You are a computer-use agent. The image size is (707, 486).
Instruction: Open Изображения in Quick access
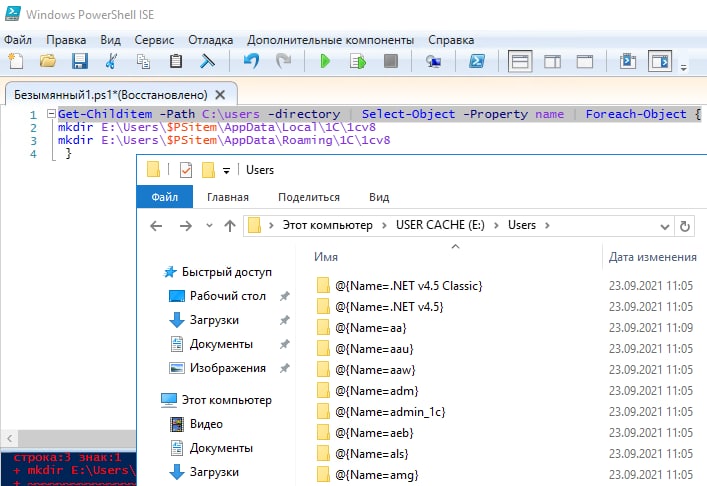228,368
